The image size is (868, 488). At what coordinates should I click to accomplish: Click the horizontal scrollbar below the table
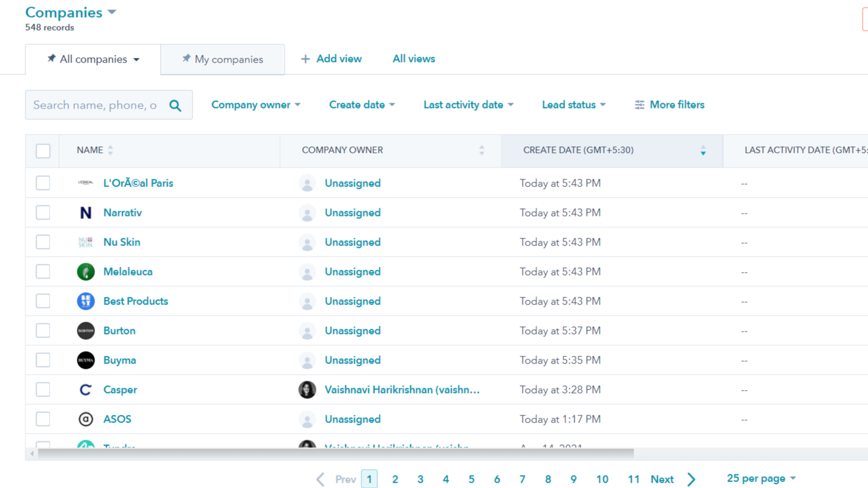(331, 453)
